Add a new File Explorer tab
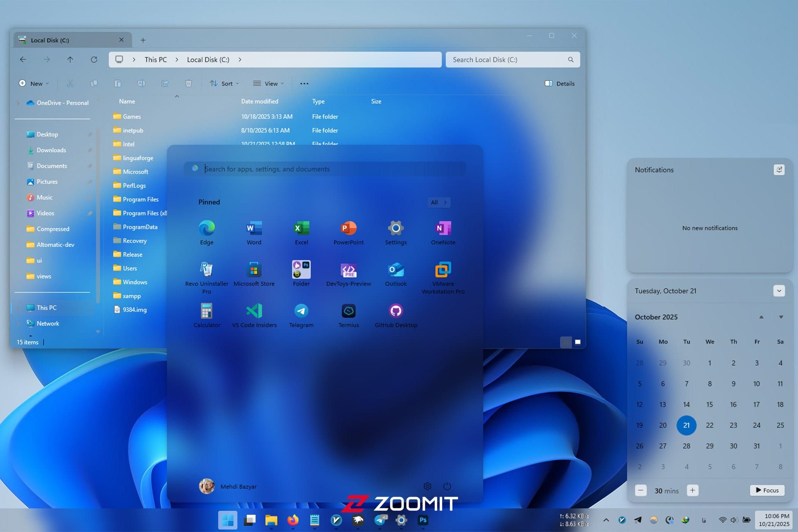This screenshot has width=798, height=532. (143, 40)
